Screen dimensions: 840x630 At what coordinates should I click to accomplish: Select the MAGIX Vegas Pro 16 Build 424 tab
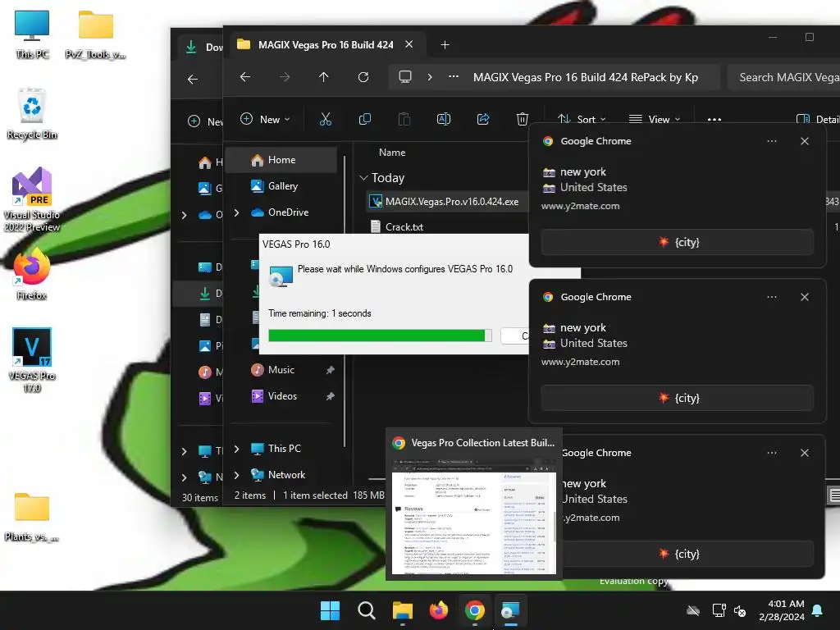[325, 45]
